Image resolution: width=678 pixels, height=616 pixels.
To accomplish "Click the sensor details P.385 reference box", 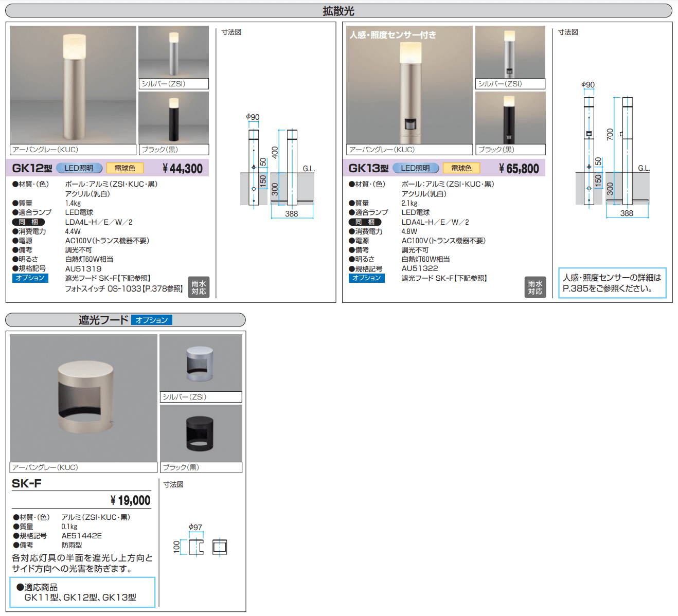I will pyautogui.click(x=612, y=283).
